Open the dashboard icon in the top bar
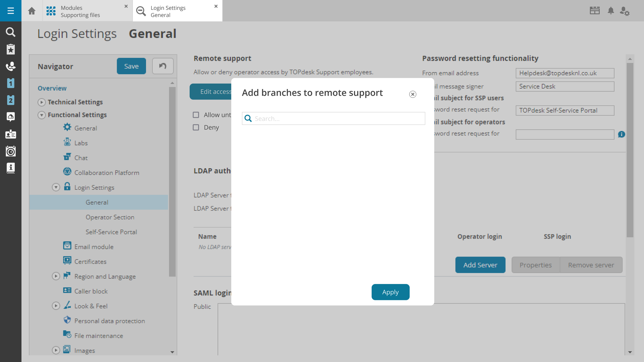This screenshot has height=362, width=644. [x=595, y=11]
